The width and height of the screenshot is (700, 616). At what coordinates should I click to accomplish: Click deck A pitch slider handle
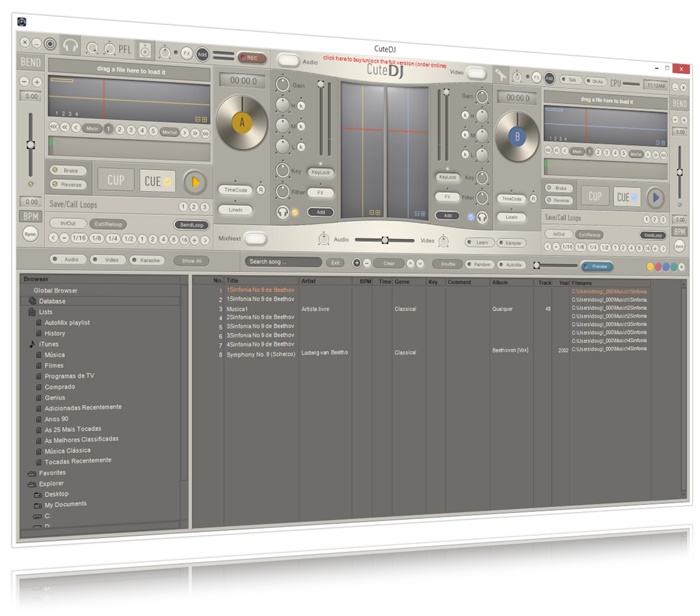30,145
